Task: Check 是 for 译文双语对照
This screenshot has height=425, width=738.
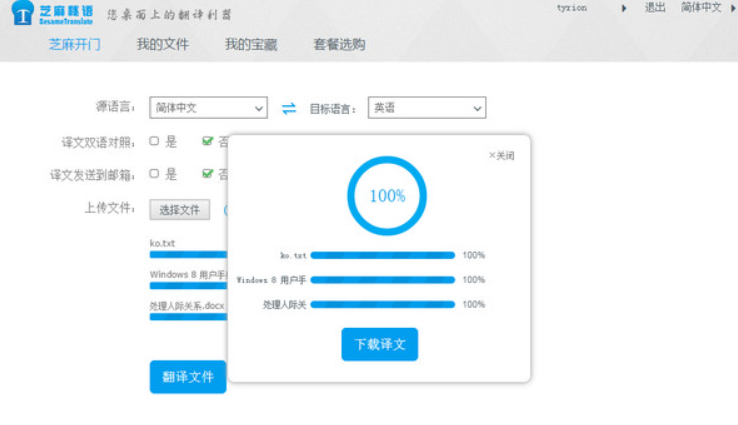Action: (155, 141)
